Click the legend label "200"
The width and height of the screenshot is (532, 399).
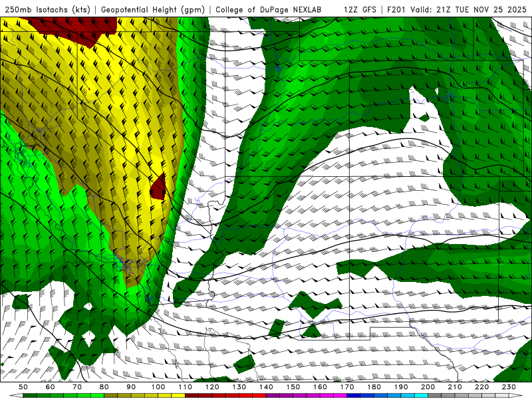pyautogui.click(x=428, y=387)
